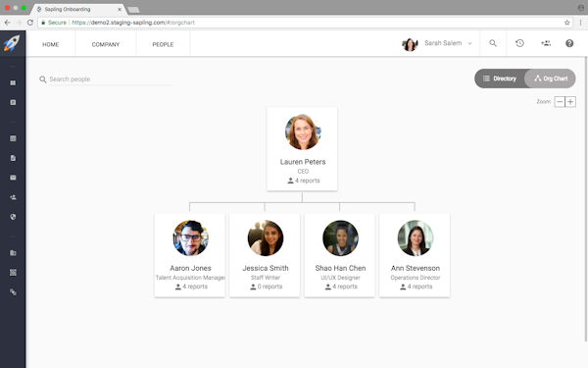This screenshot has height=368, width=588.
Task: Open the mail envelope icon in sidebar
Action: (13, 178)
